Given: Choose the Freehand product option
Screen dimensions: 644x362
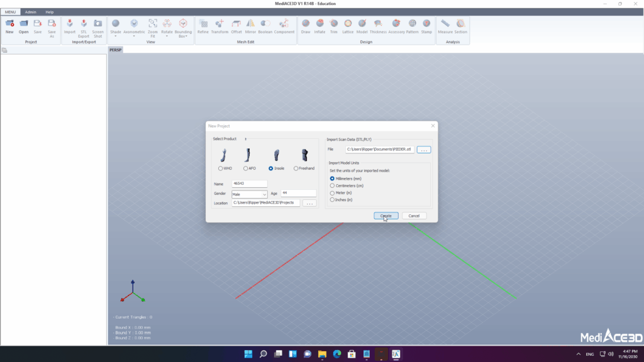Looking at the screenshot, I should pos(296,168).
